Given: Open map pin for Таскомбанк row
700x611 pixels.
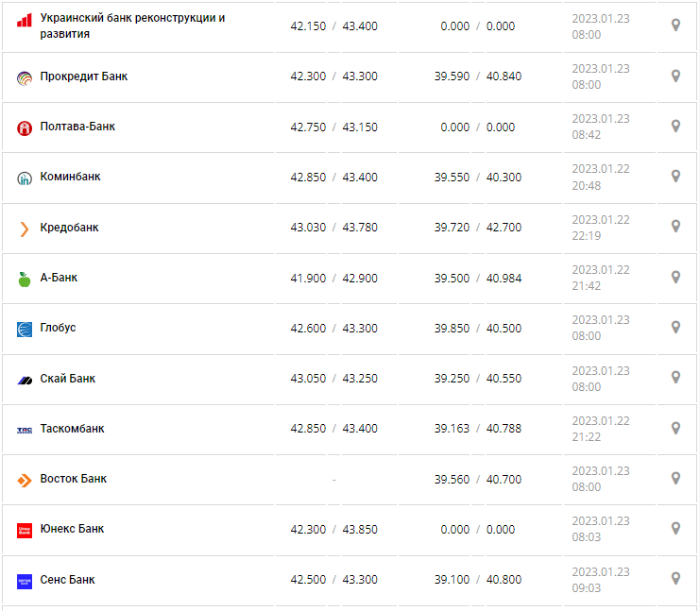Looking at the screenshot, I should point(675,429).
